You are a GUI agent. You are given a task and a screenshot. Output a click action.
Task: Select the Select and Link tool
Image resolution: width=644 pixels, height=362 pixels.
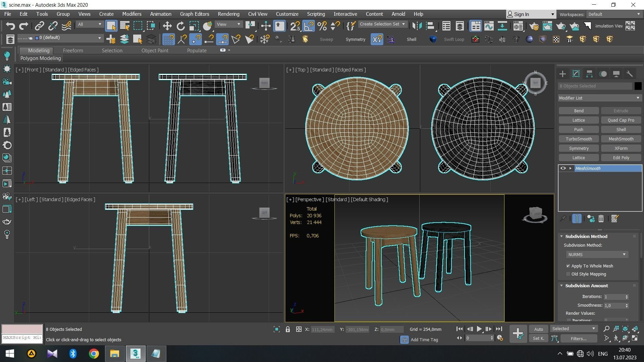[39, 26]
